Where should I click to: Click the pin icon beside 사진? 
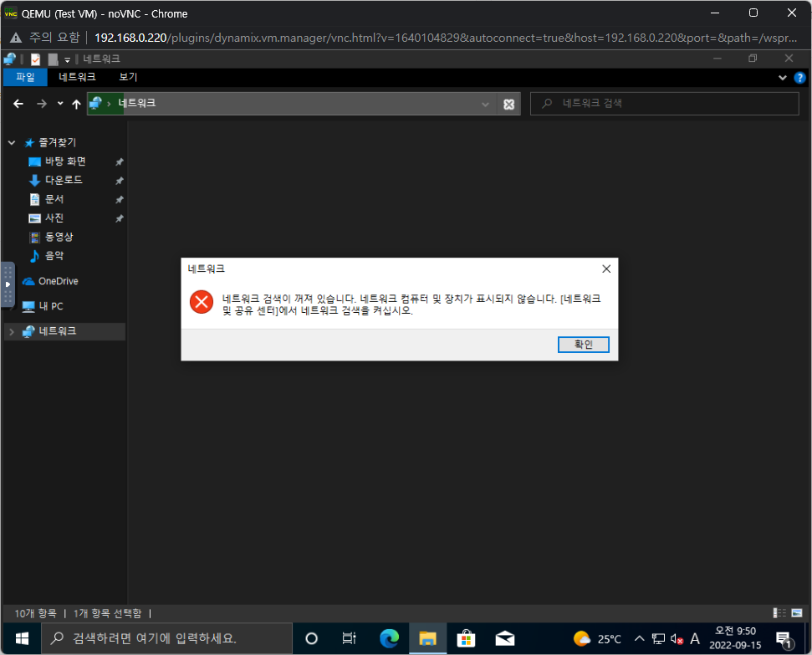(x=119, y=218)
